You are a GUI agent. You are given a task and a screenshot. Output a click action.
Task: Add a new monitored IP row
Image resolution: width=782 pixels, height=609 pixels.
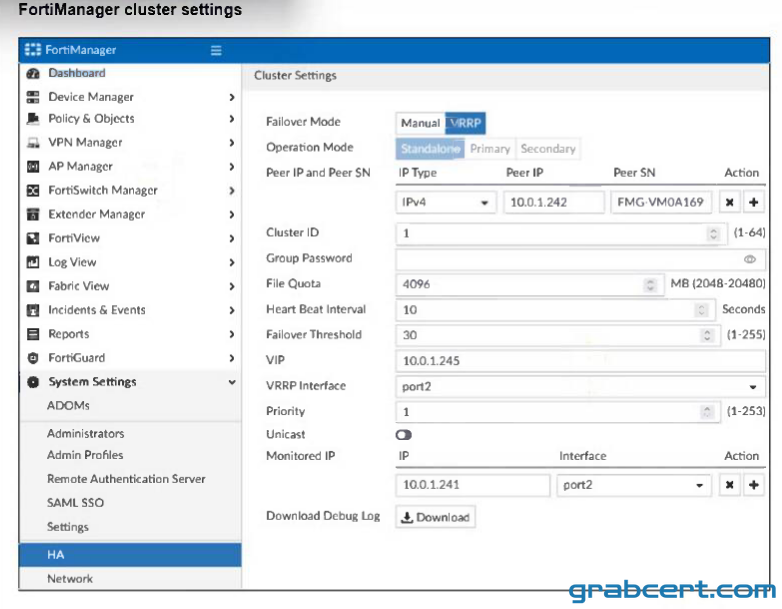(754, 485)
